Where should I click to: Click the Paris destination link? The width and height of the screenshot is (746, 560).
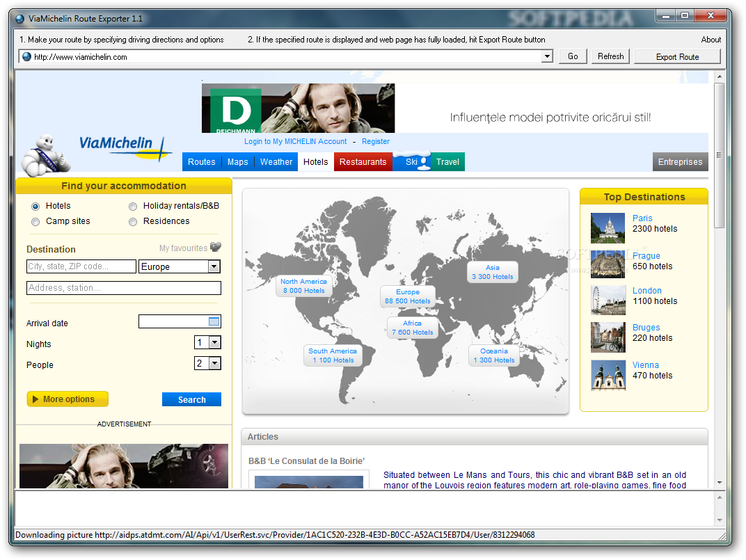click(642, 218)
